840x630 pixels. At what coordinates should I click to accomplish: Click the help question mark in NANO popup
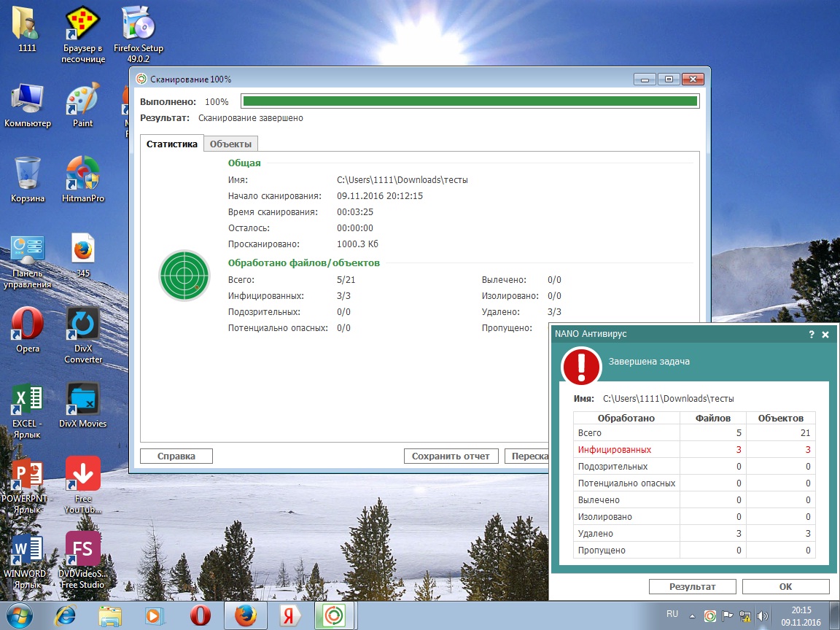812,335
